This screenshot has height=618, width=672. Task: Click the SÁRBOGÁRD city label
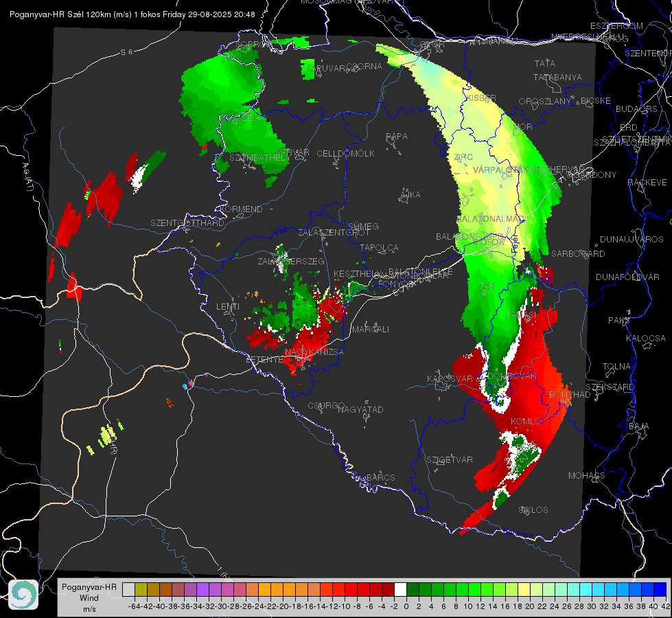point(578,254)
